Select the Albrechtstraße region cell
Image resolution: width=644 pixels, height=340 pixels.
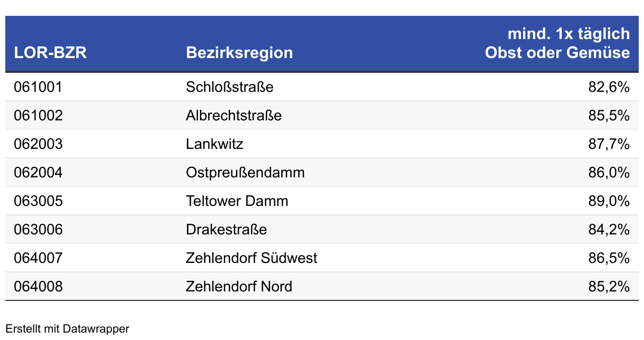(234, 116)
